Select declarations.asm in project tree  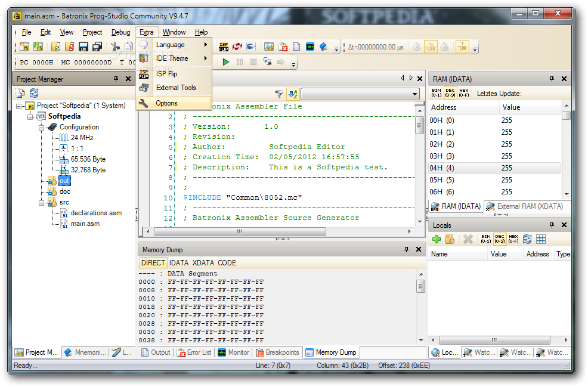96,213
